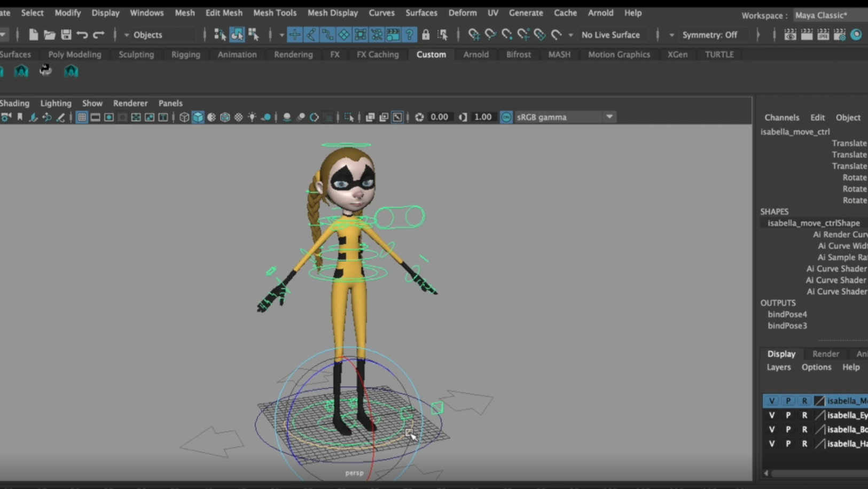Image resolution: width=868 pixels, height=489 pixels.
Task: Select by hierarchy mode icon
Action: tap(220, 35)
